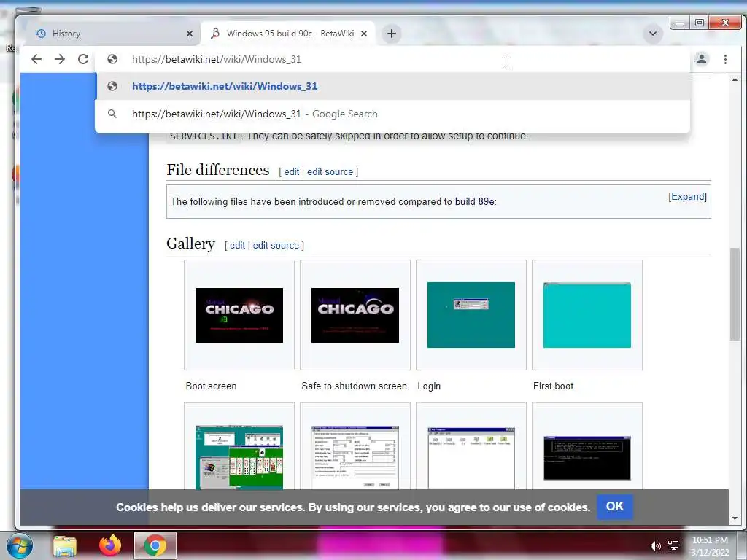Accept cookies with the OK button
Image resolution: width=747 pixels, height=560 pixels.
(x=614, y=506)
